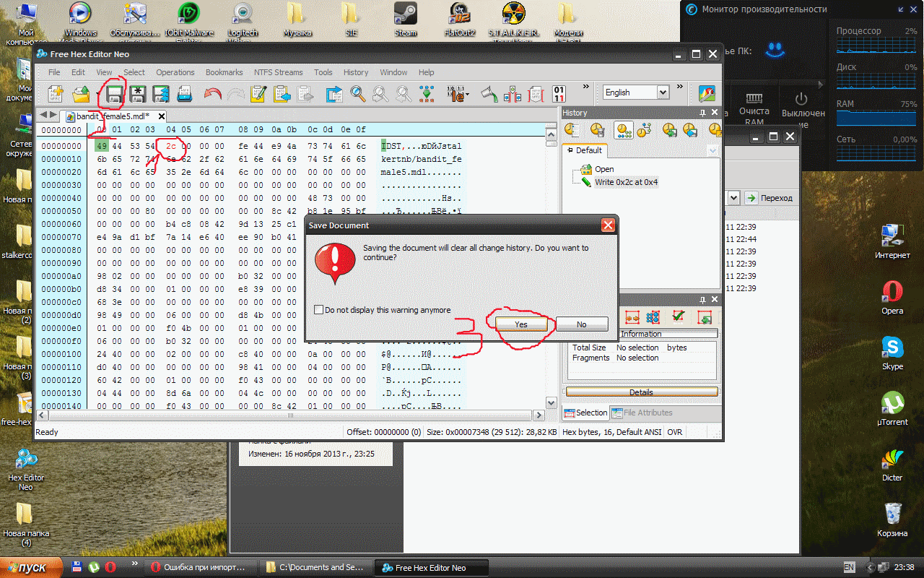Screen dimensions: 924x578
Task: Click first History panel clock list icon
Action: [572, 130]
